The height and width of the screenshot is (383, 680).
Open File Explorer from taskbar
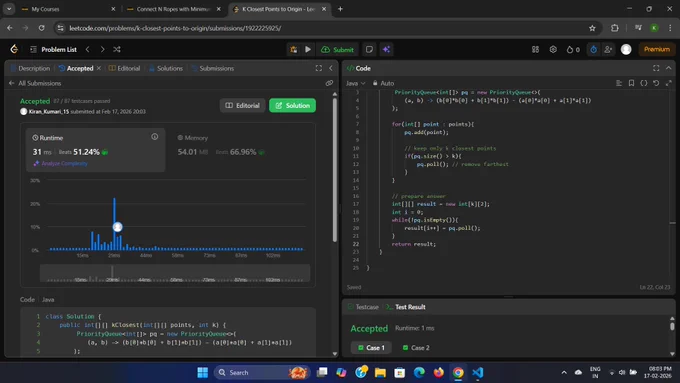[x=380, y=372]
